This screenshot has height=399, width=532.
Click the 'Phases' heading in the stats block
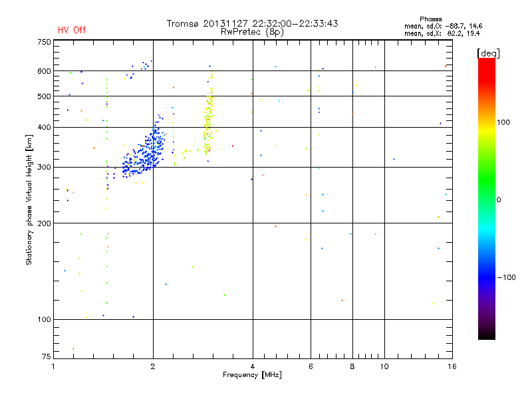point(430,19)
